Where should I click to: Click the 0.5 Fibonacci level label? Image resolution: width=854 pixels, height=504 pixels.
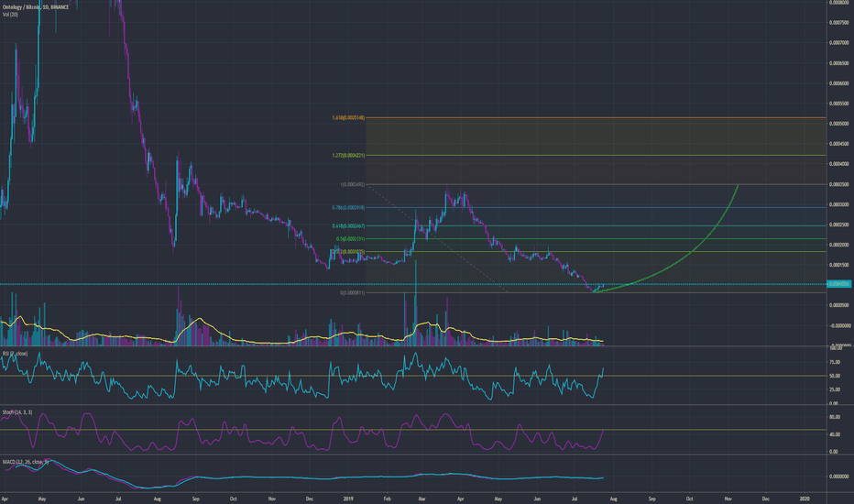point(350,239)
